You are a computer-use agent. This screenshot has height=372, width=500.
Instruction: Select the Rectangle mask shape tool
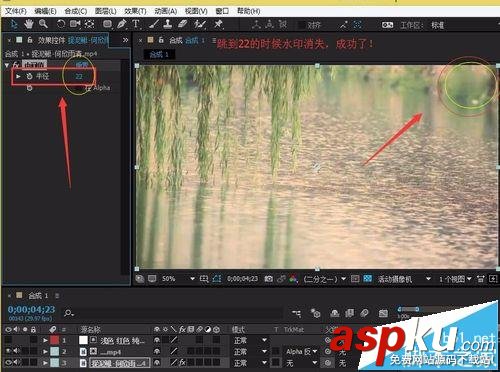pyautogui.click(x=107, y=24)
